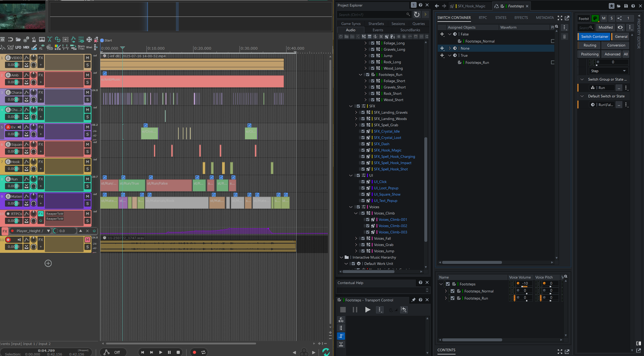Viewport: 644px width, 356px height.
Task: Switch to the RTPC tab
Action: (483, 18)
